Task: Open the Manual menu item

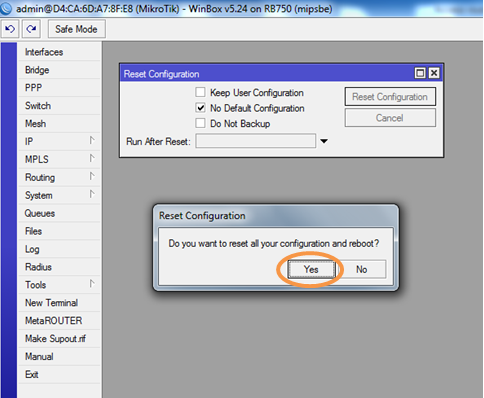Action: [59, 357]
